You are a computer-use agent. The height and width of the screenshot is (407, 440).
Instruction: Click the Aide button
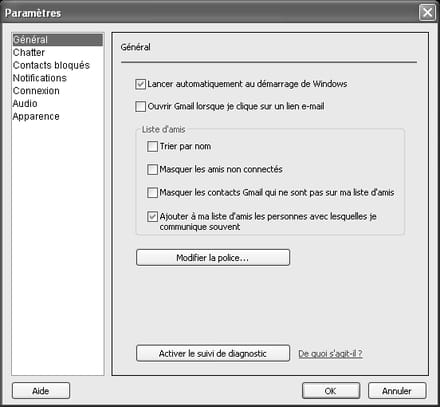[x=41, y=391]
